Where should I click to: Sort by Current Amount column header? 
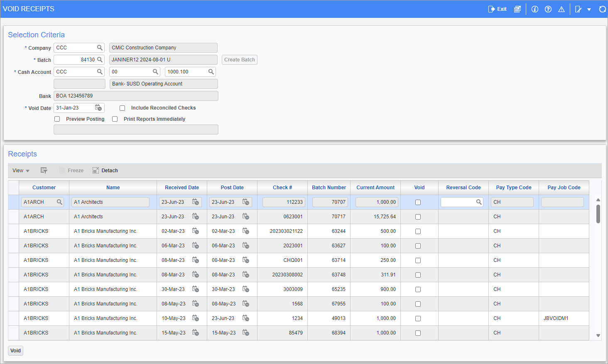click(x=375, y=188)
